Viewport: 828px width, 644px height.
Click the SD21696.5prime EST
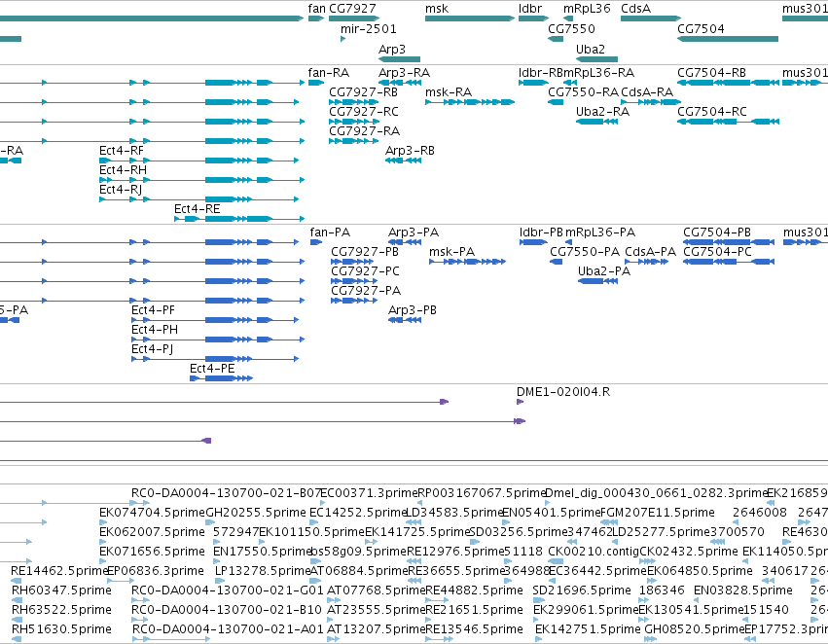539,601
